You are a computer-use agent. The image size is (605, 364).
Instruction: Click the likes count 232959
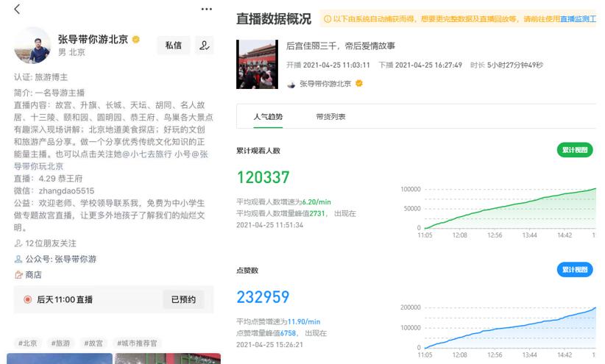(263, 297)
